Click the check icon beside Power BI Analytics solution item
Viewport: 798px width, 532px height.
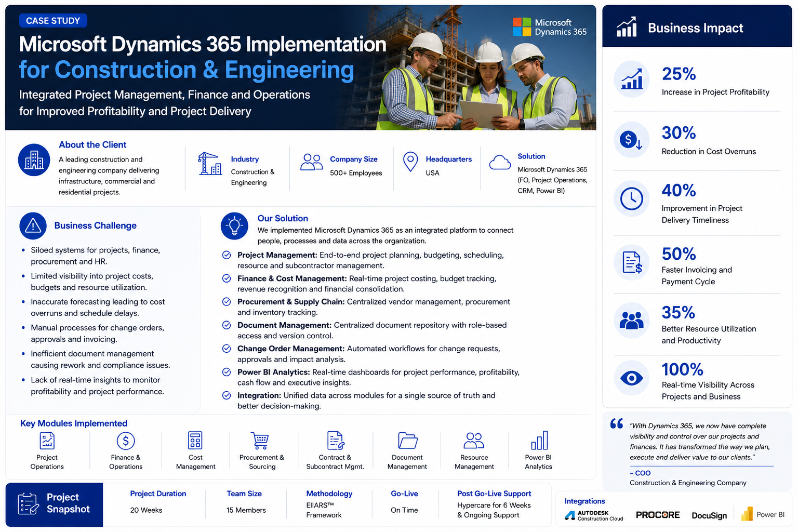click(227, 372)
